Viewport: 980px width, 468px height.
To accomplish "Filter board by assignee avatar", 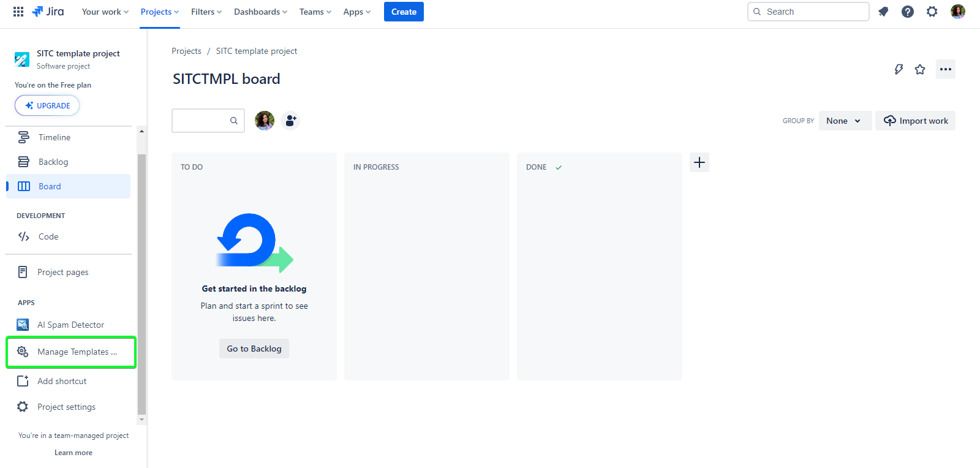I will point(265,121).
